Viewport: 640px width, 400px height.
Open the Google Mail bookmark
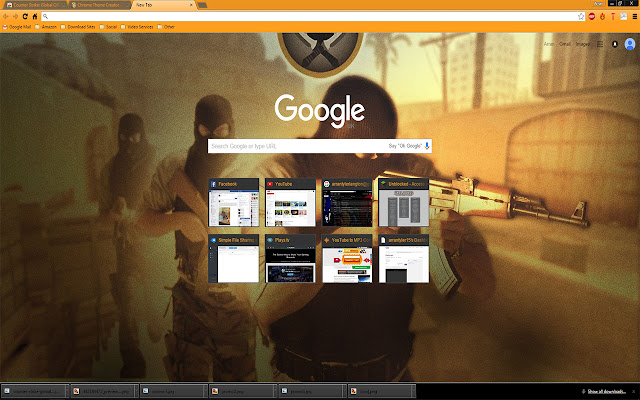pos(17,27)
